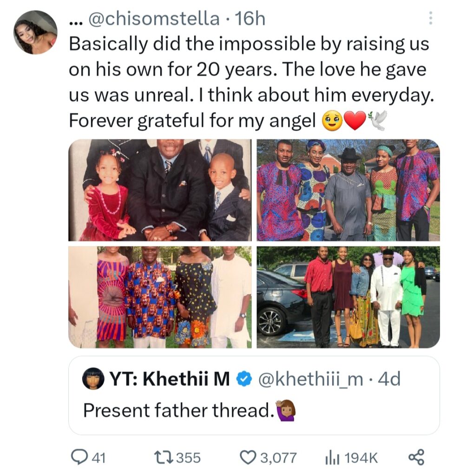453x476 pixels.
Task: Tap the tweet text about raising us
Action: coord(249,82)
